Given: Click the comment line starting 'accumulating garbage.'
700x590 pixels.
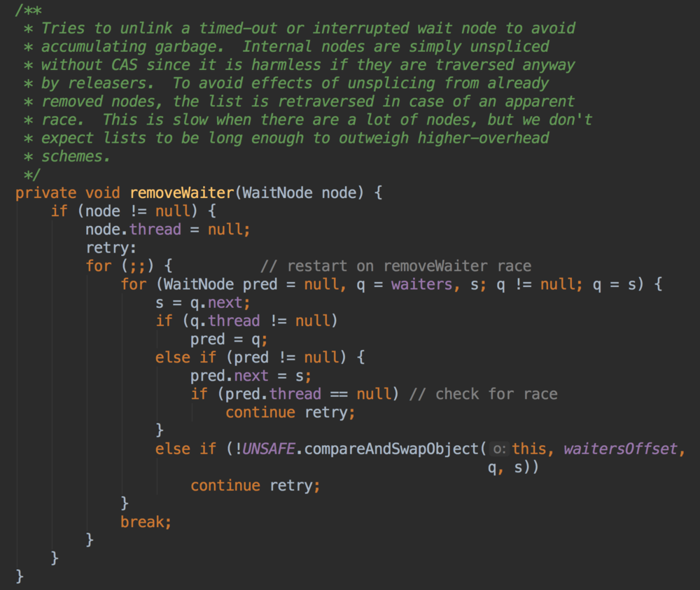Looking at the screenshot, I should (x=286, y=47).
